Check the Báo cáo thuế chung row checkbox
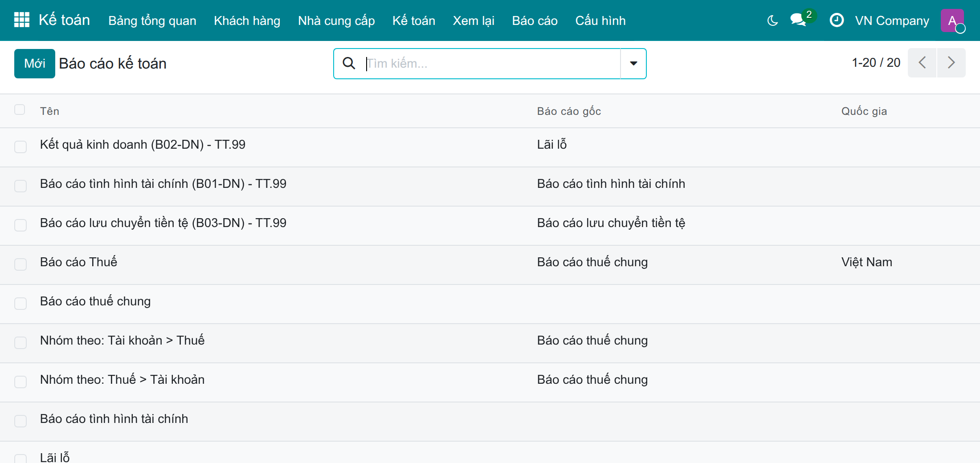This screenshot has height=463, width=980. coord(20,303)
